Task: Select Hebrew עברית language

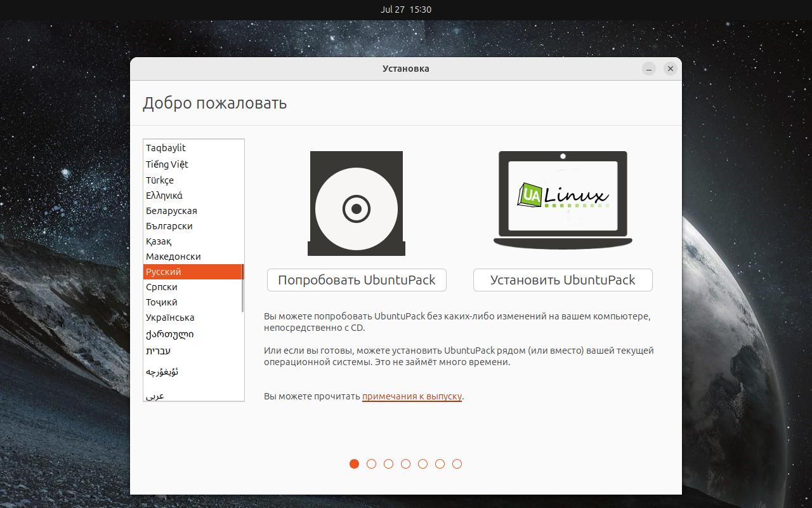Action: [x=193, y=351]
